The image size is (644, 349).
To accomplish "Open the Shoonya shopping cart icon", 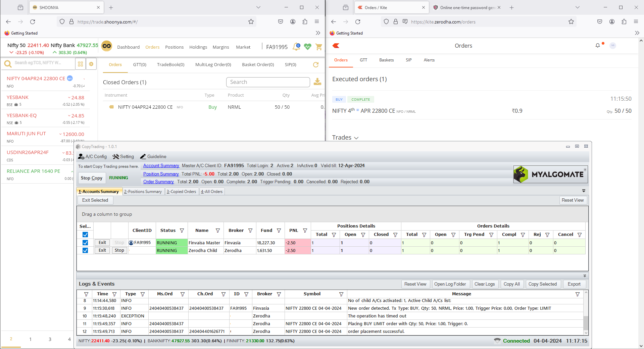I will (x=319, y=47).
